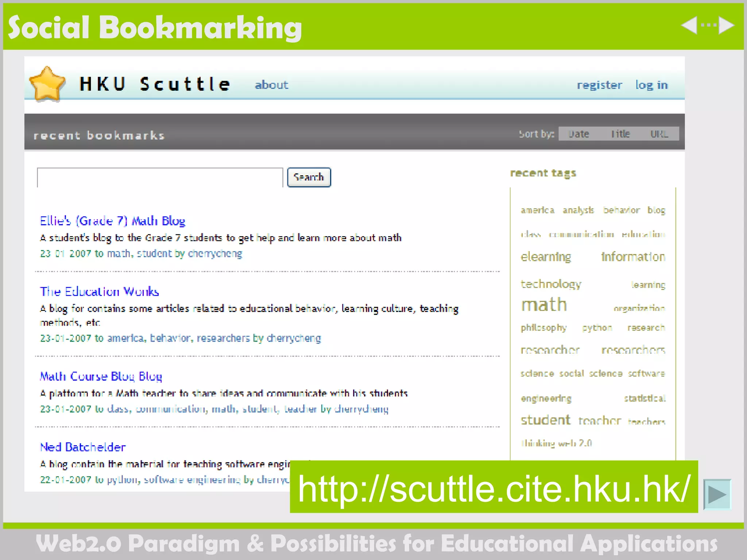Click the research tag
Image resolution: width=747 pixels, height=560 pixels.
tap(646, 327)
